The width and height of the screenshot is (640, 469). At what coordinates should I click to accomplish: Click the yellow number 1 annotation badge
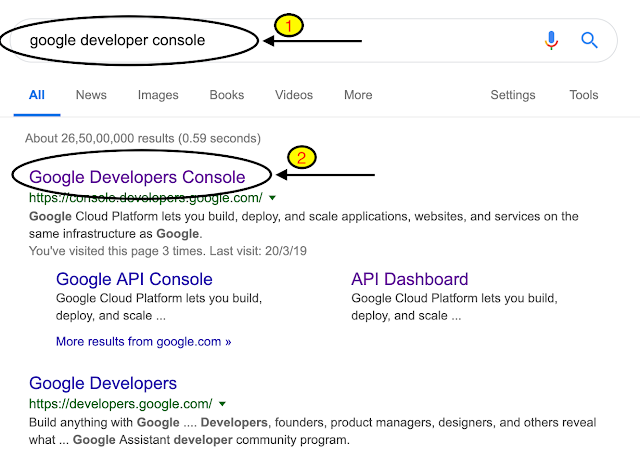tap(287, 27)
